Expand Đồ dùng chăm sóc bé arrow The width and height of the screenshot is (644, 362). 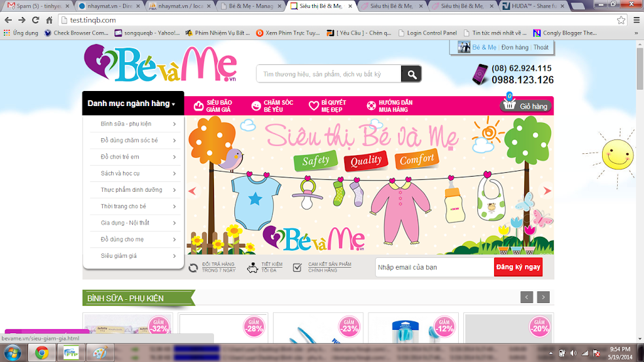[x=175, y=141]
